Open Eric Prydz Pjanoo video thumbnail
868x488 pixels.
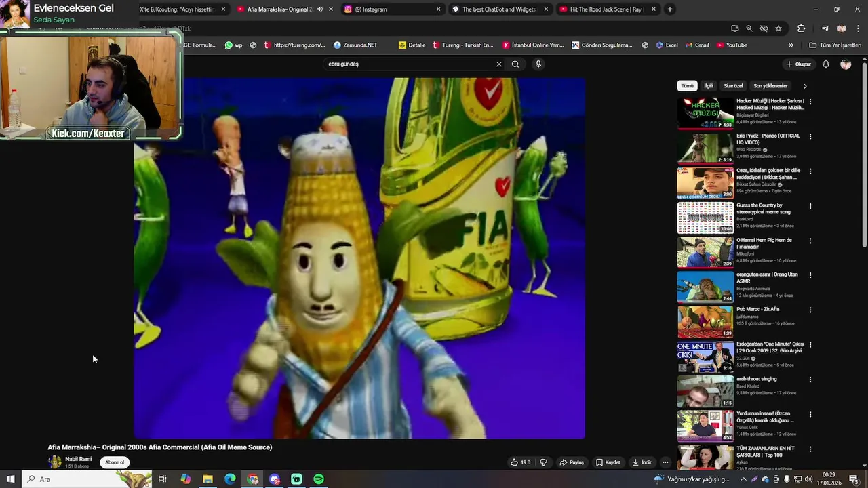point(705,148)
